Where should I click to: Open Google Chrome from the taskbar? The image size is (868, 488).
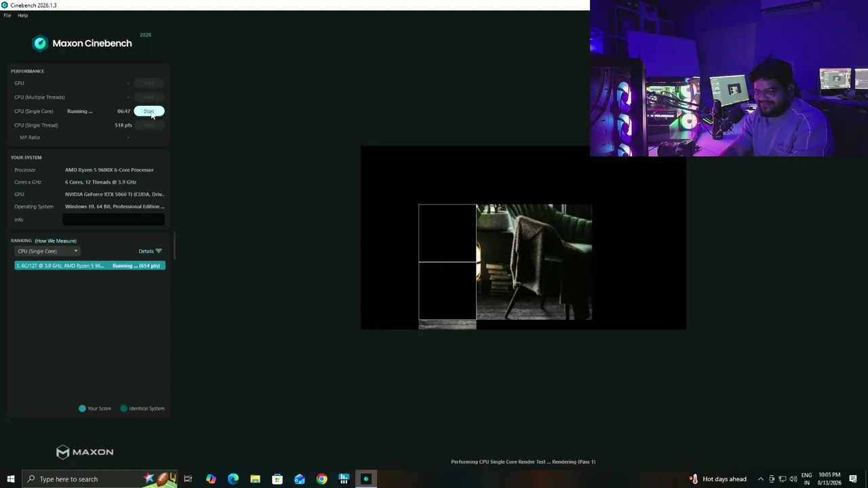321,479
